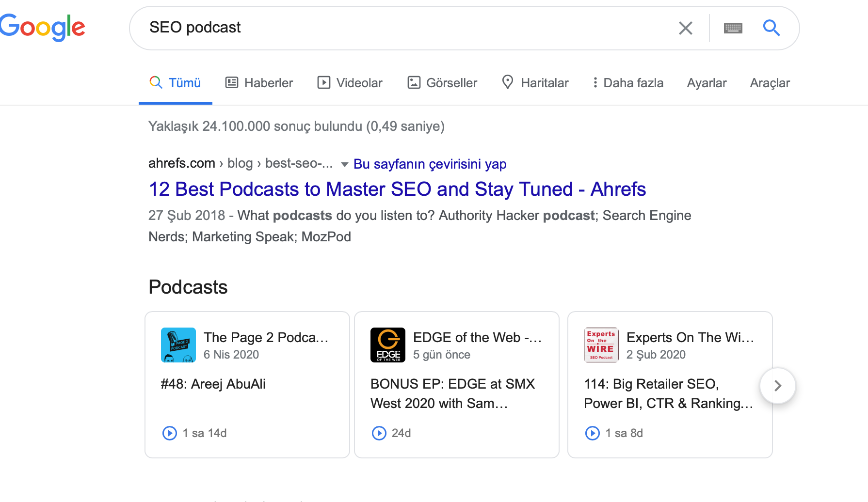
Task: Open The Page 2 Podcast thumbnail
Action: click(178, 345)
